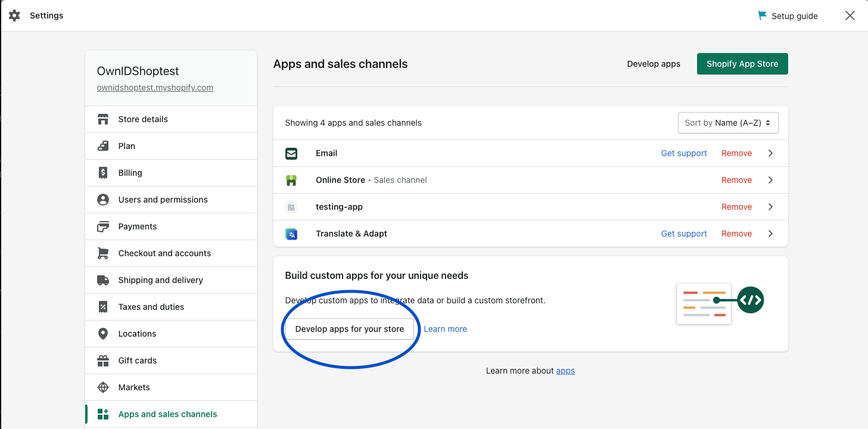Select the Store details grid icon
The width and height of the screenshot is (868, 429).
coord(104,119)
